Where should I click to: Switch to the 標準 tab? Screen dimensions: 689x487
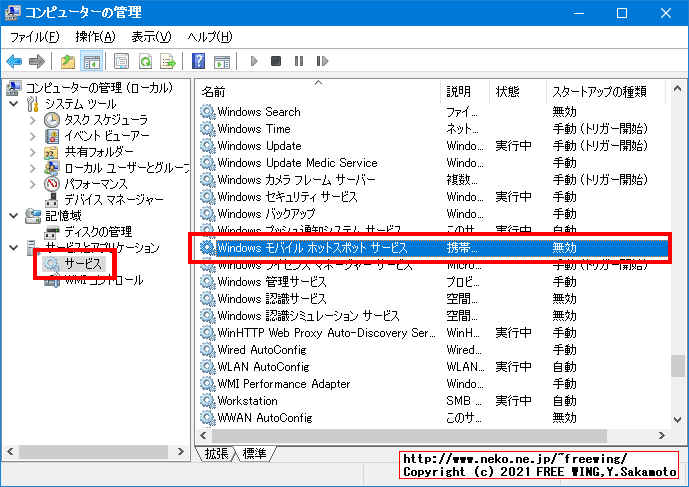coord(254,453)
